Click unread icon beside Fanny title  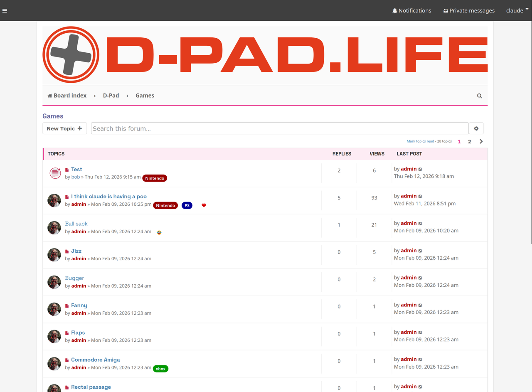tap(67, 306)
